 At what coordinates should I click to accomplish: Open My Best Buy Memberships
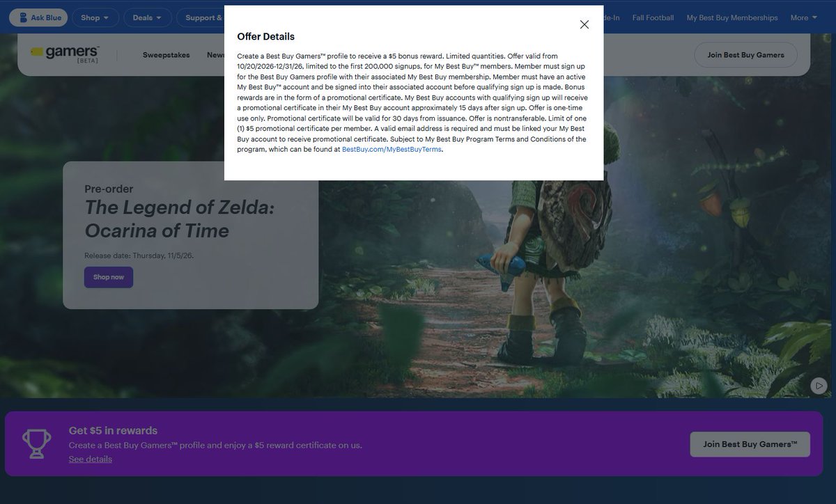point(732,17)
